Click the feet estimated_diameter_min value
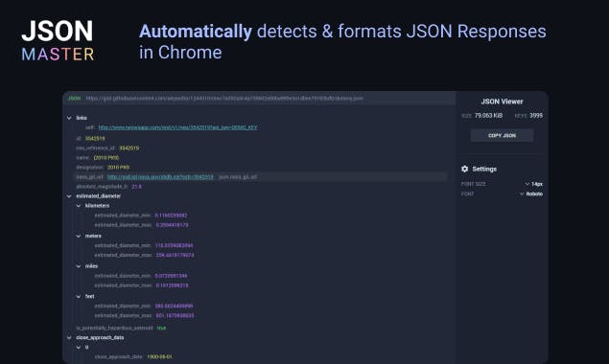The width and height of the screenshot is (609, 364). point(174,307)
